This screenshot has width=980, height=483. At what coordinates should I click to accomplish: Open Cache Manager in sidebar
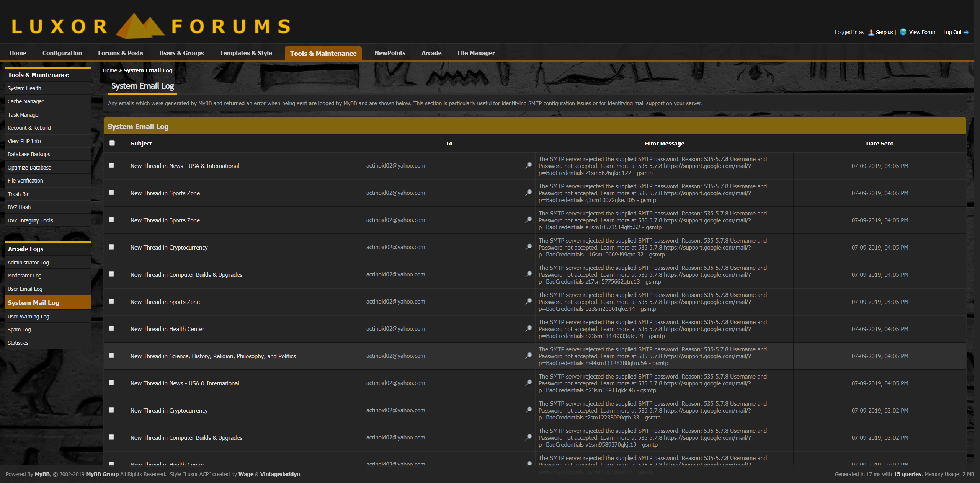[48, 101]
